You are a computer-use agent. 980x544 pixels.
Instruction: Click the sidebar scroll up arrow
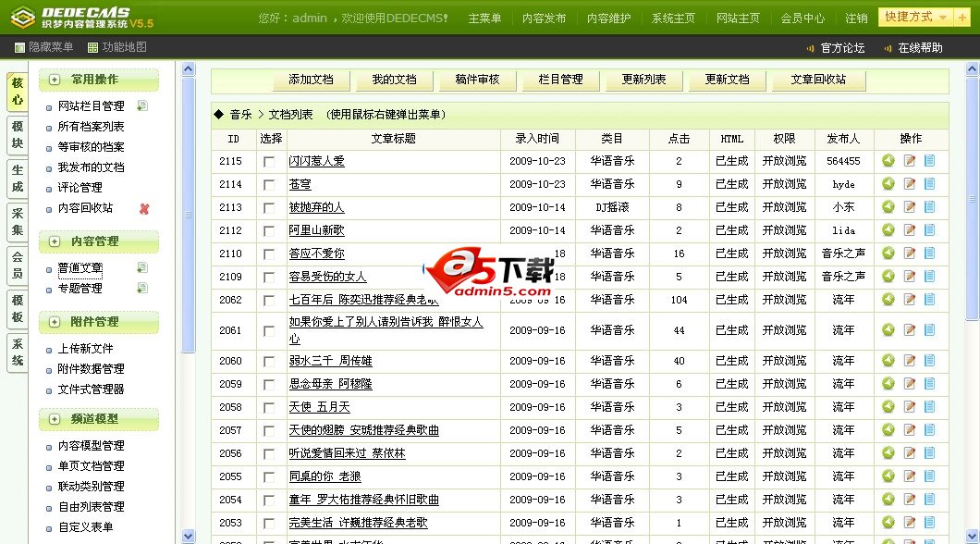pos(188,68)
